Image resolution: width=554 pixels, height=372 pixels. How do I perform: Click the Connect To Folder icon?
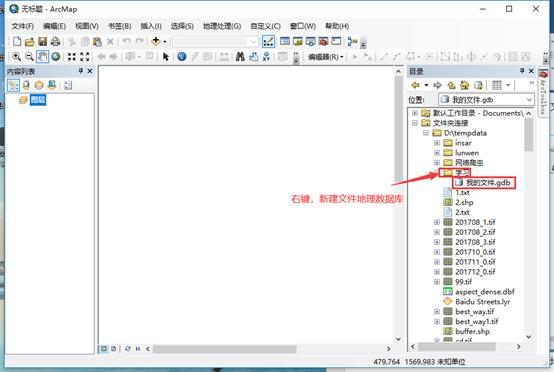(478, 85)
